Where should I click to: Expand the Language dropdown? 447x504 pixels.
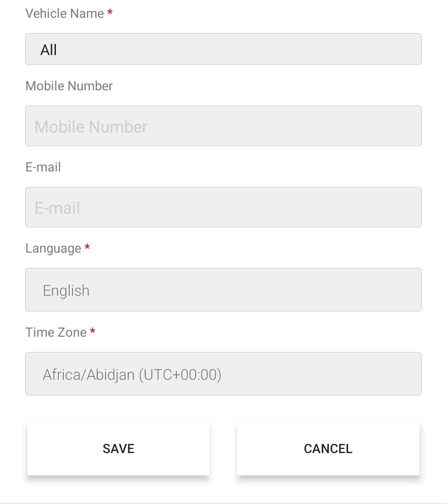[x=223, y=290]
